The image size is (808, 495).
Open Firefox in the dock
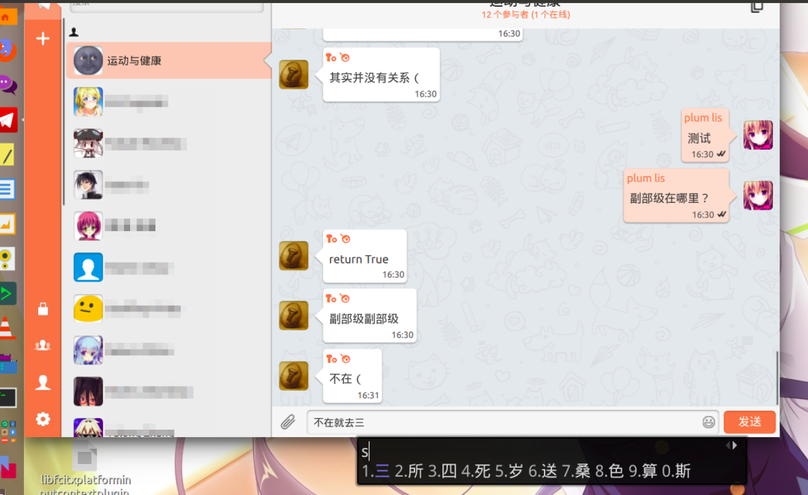[x=6, y=50]
